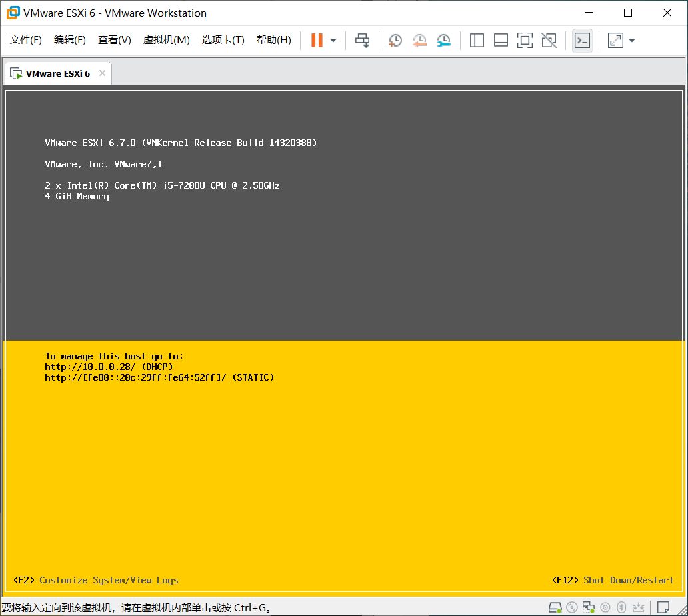The height and width of the screenshot is (616, 688).
Task: Click the To manage this host text
Action: click(114, 356)
